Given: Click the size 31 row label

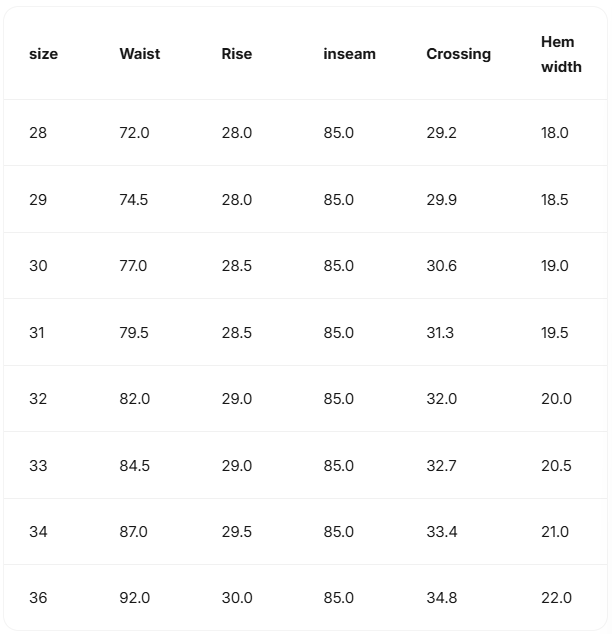Looking at the screenshot, I should click(x=37, y=333).
